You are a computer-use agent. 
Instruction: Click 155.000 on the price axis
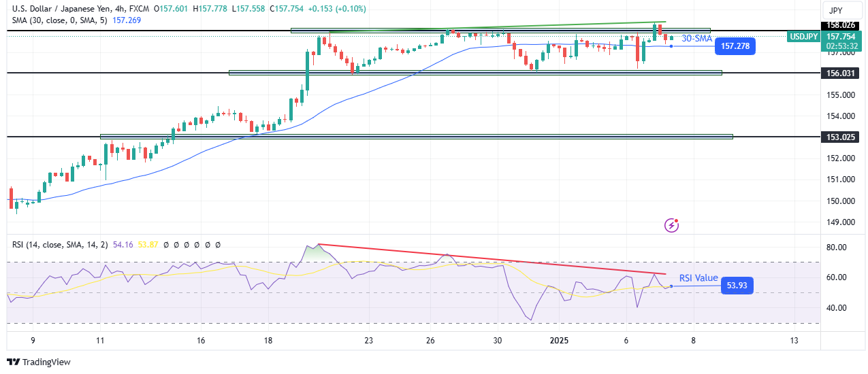click(840, 95)
